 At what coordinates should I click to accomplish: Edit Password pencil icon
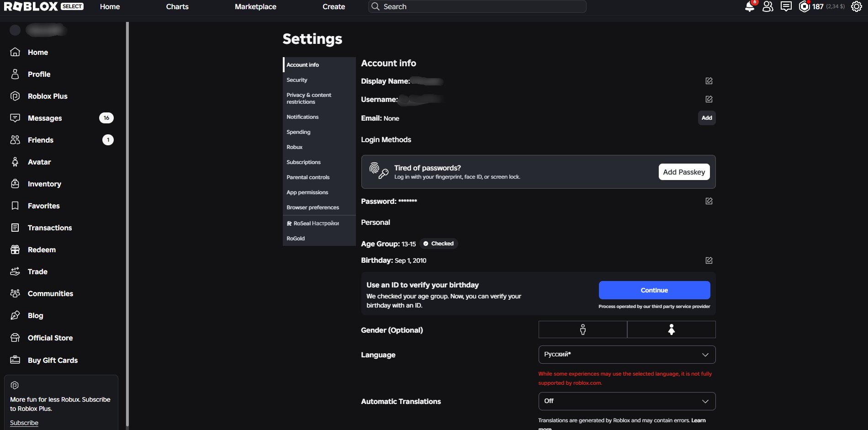tap(709, 201)
